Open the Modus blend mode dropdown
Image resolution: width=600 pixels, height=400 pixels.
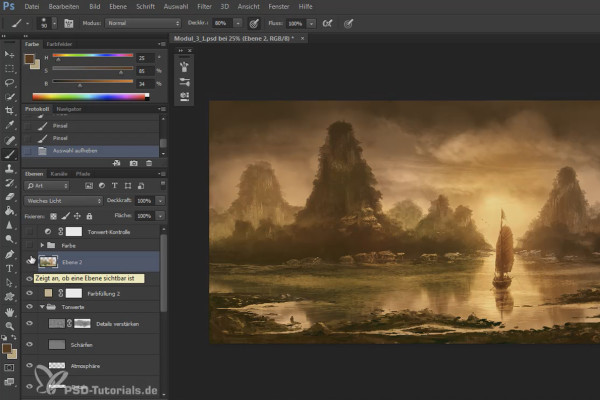(143, 23)
